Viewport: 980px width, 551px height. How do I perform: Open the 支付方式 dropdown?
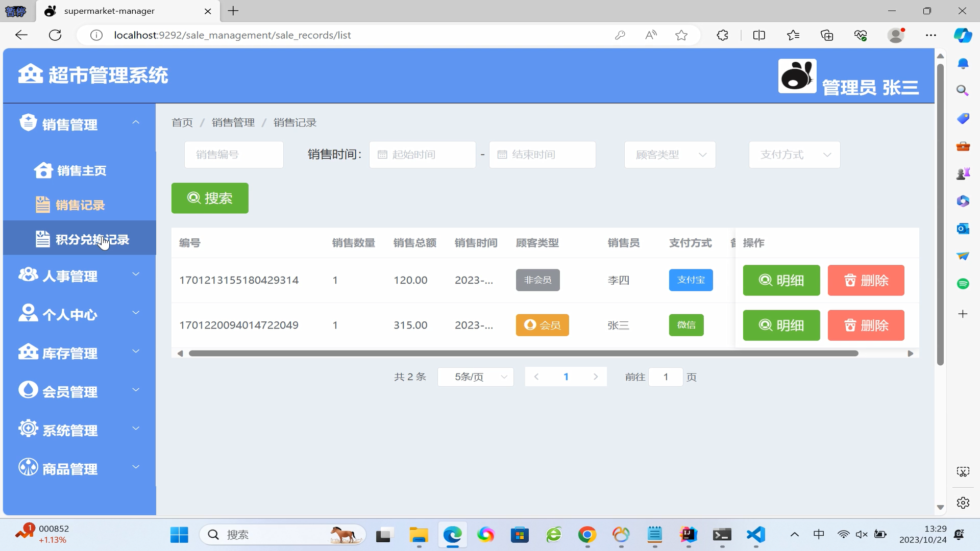pyautogui.click(x=794, y=155)
